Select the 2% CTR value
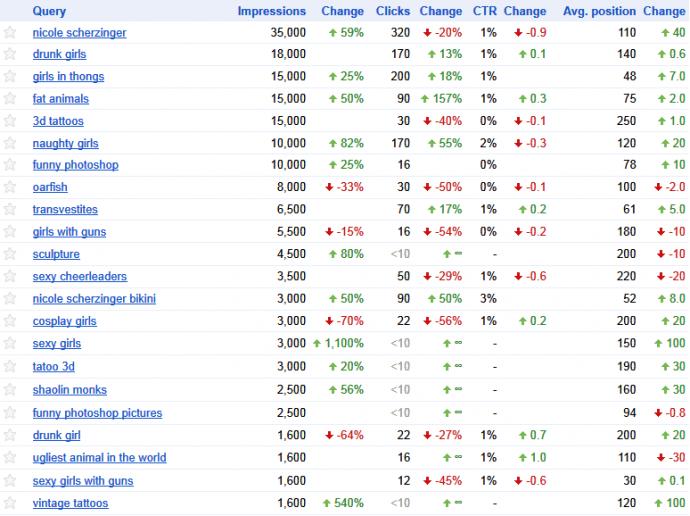Screen dimensions: 690x516 coord(488,143)
